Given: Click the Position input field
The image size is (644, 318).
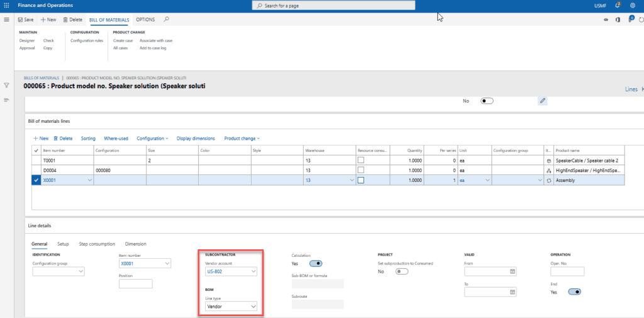Looking at the screenshot, I should click(136, 283).
